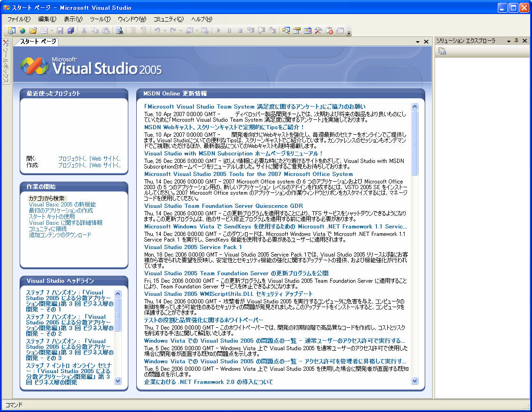Click プロジェクト link in the 開く row

[72, 158]
